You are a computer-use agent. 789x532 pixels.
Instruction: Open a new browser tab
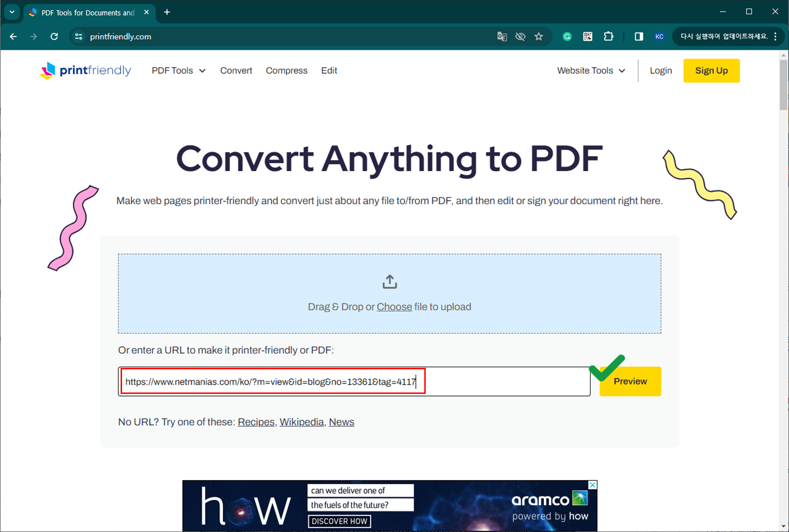pyautogui.click(x=167, y=12)
